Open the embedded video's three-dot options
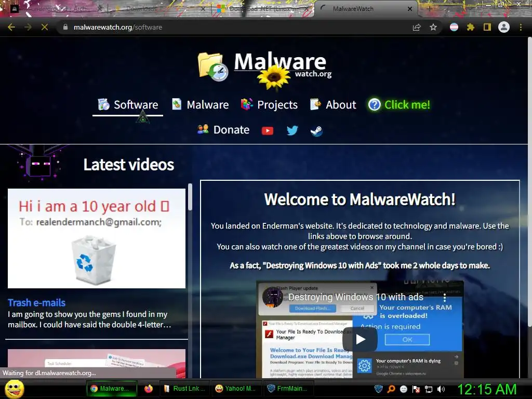This screenshot has width=532, height=399. click(x=445, y=298)
